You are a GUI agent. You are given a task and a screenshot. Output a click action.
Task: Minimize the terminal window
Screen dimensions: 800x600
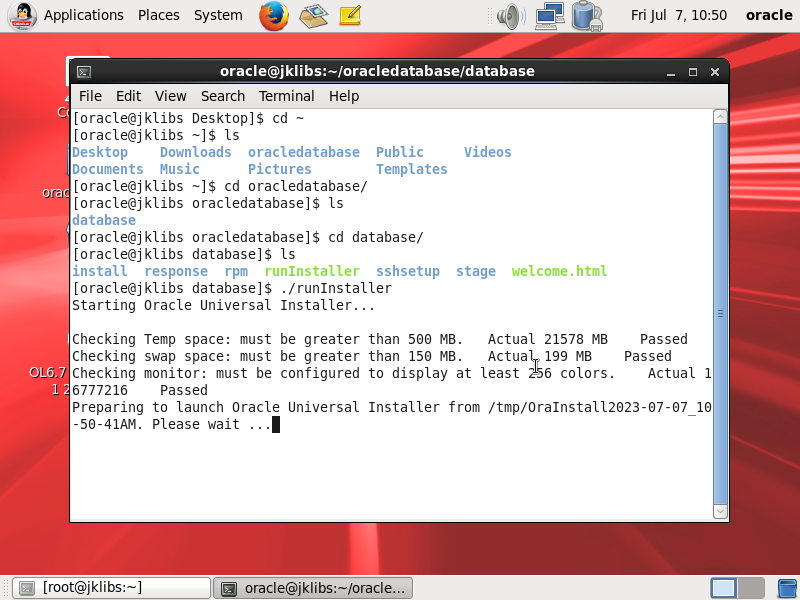[x=671, y=72]
